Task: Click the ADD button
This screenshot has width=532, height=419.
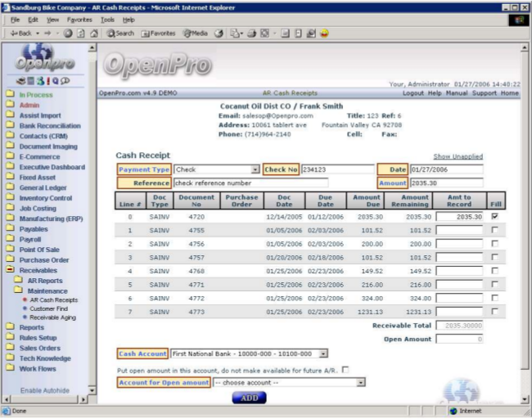Action: 249,397
